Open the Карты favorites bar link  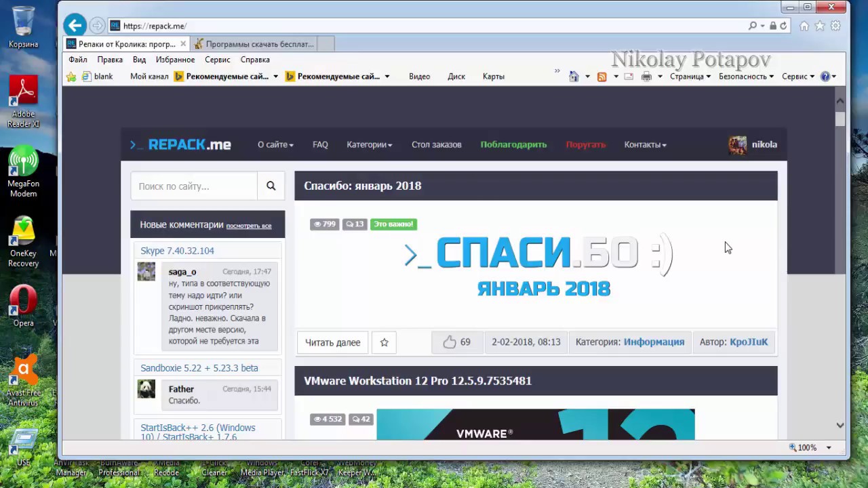(494, 77)
